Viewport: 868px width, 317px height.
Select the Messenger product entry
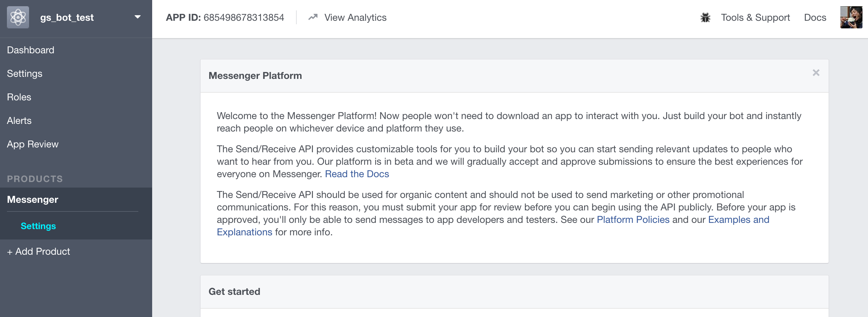[x=33, y=200]
